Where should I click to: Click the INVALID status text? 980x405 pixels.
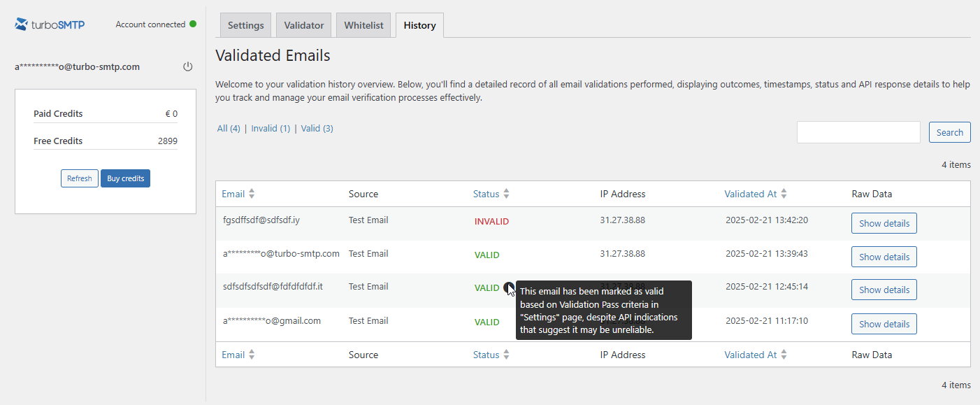(491, 221)
